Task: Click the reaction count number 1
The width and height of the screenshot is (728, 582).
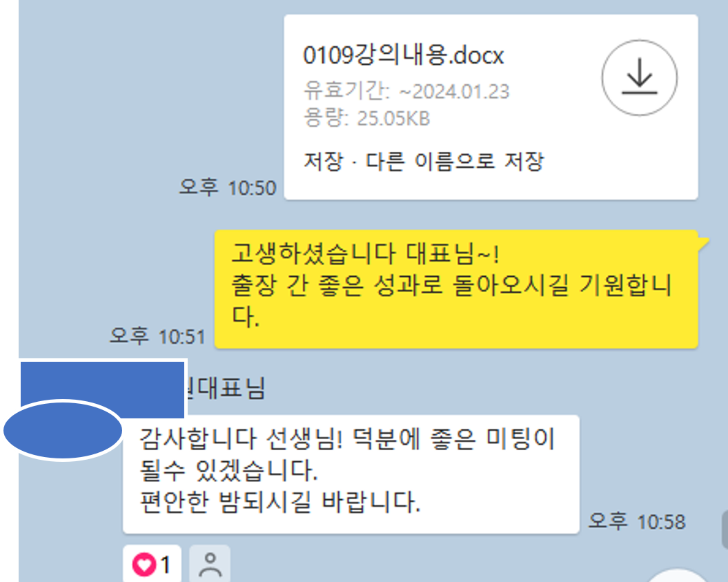Action: 166,565
